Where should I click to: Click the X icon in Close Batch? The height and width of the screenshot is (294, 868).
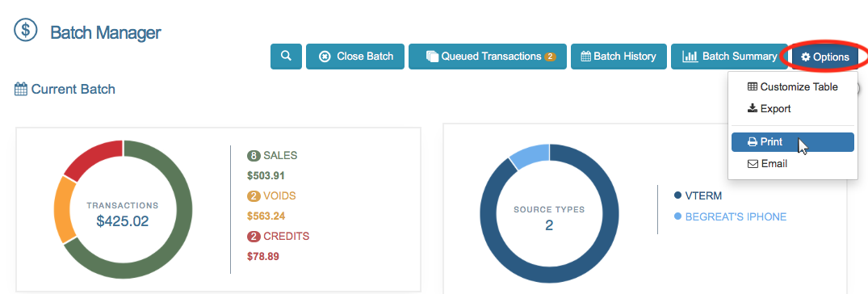tap(325, 57)
